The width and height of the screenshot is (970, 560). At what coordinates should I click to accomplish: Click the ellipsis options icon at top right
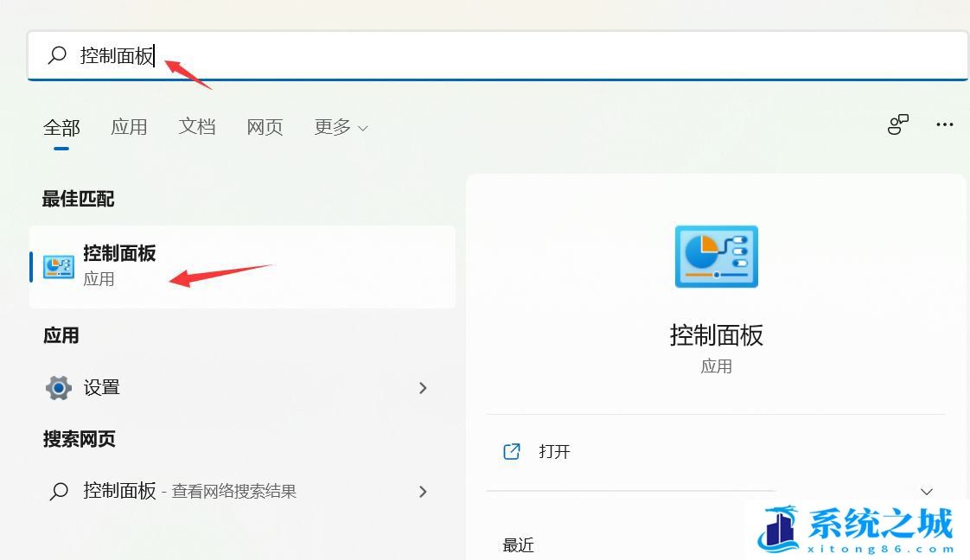pyautogui.click(x=944, y=124)
